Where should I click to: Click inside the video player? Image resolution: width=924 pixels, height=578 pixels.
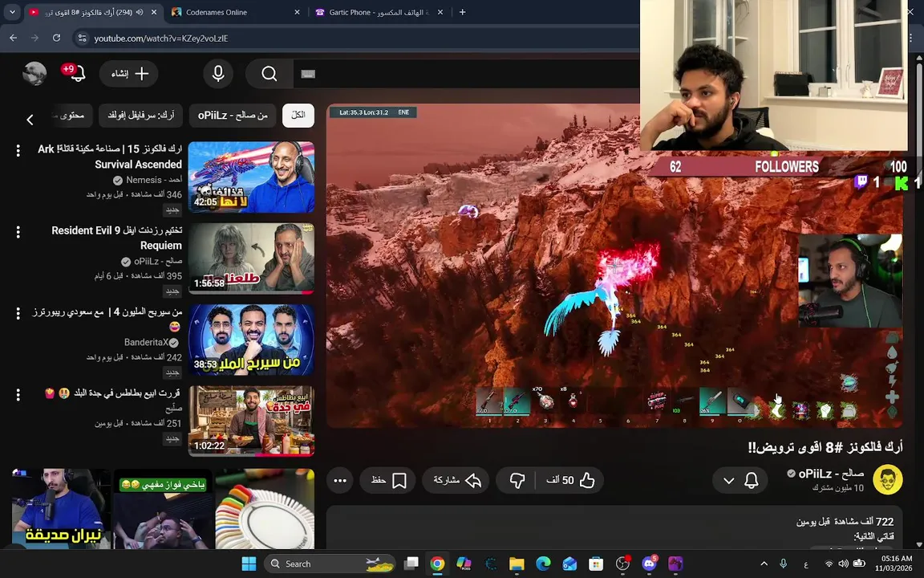click(614, 266)
